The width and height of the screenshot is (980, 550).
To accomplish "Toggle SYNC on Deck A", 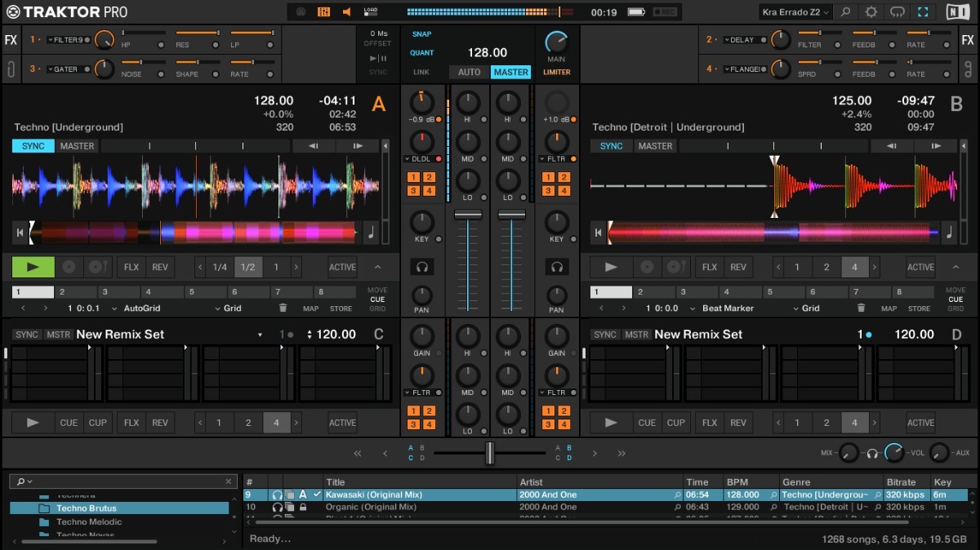I will [33, 146].
